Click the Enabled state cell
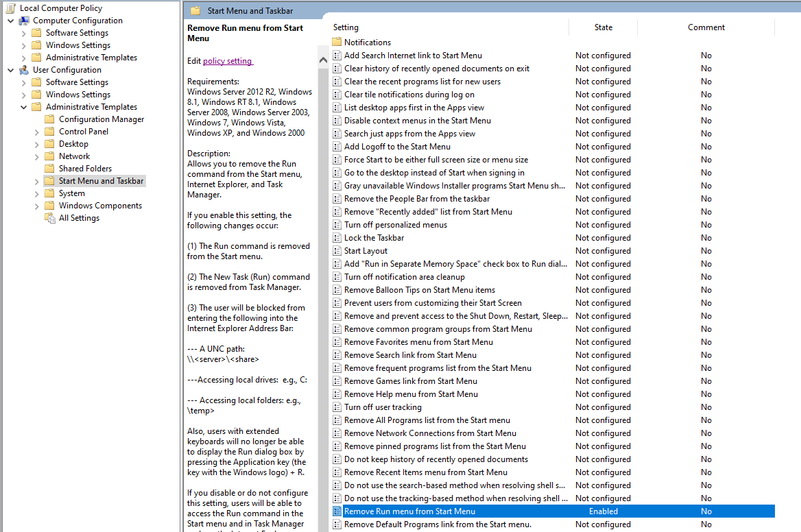The width and height of the screenshot is (801, 532). coord(603,511)
